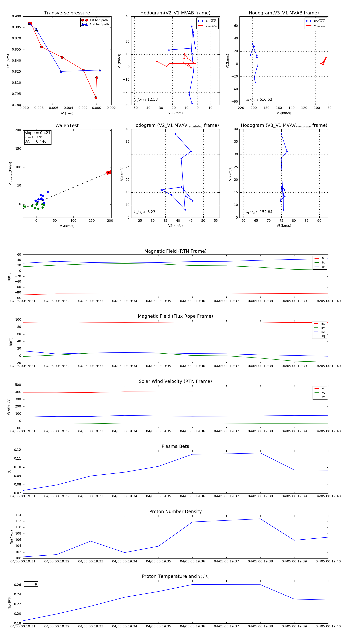Click the λ1/λ3 ≈ 516.52 annotation

coord(259,100)
